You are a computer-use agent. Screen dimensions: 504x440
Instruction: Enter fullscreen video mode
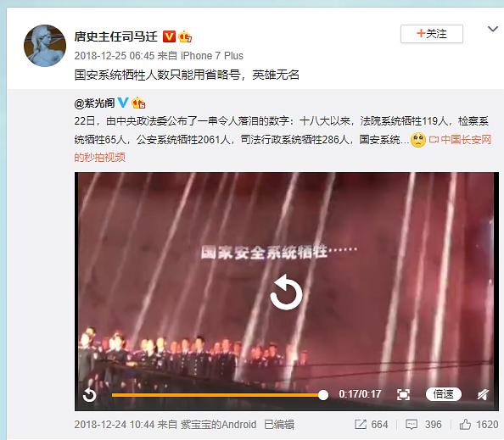(403, 394)
